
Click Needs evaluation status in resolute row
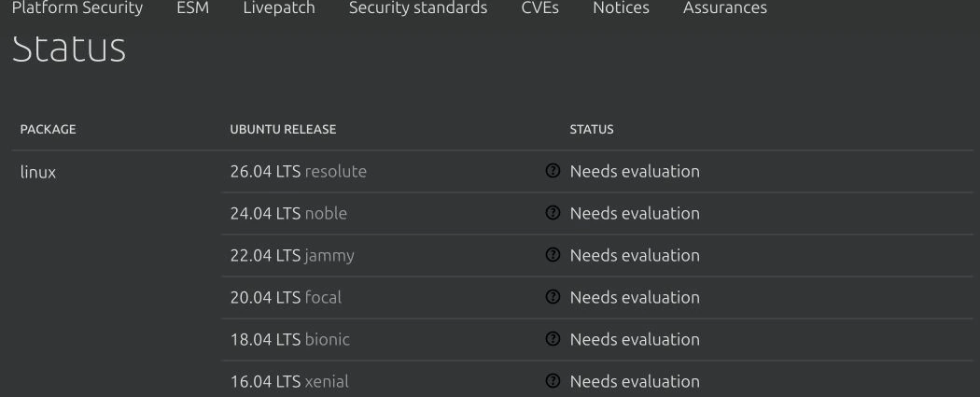coord(635,171)
